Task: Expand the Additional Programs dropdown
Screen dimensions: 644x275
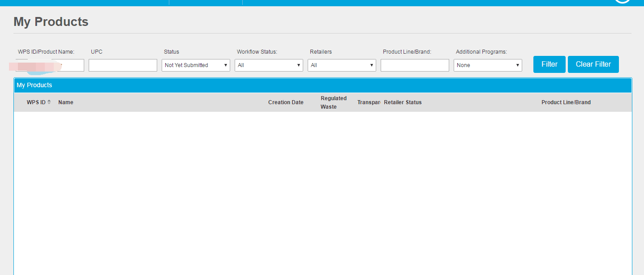Action: 488,65
